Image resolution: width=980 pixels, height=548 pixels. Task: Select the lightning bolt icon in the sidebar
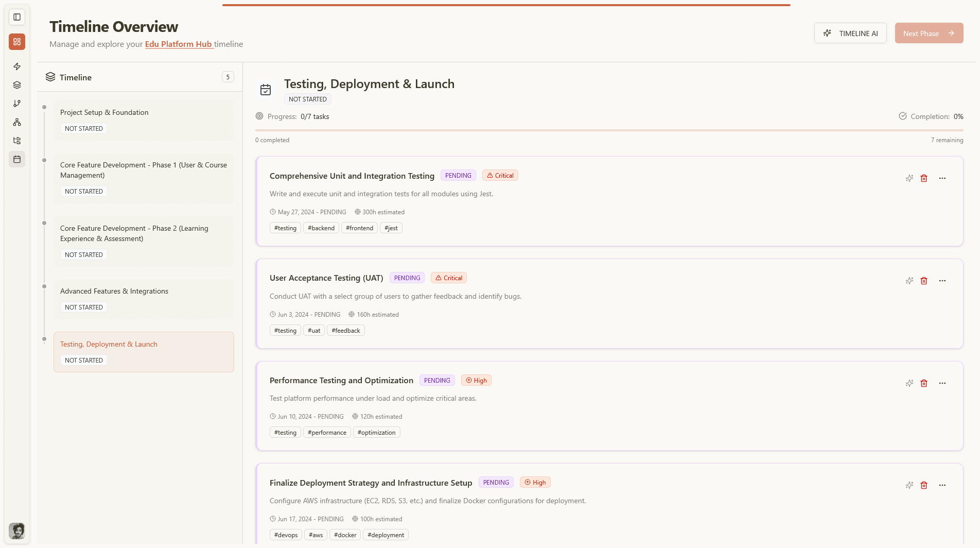[17, 66]
